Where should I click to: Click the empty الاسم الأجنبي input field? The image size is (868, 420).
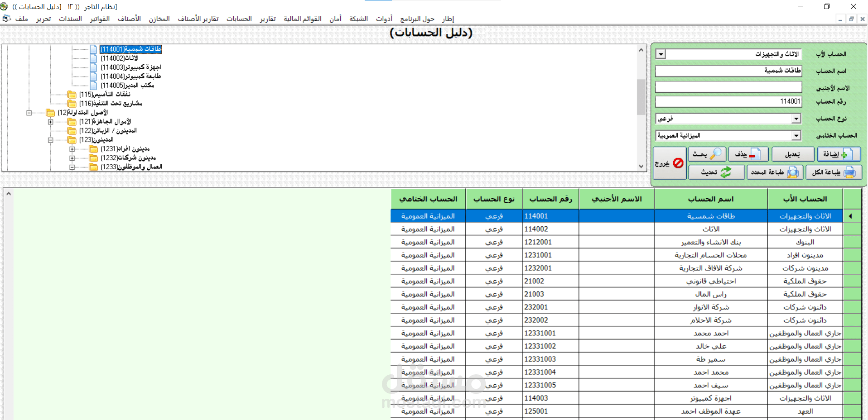pos(728,87)
